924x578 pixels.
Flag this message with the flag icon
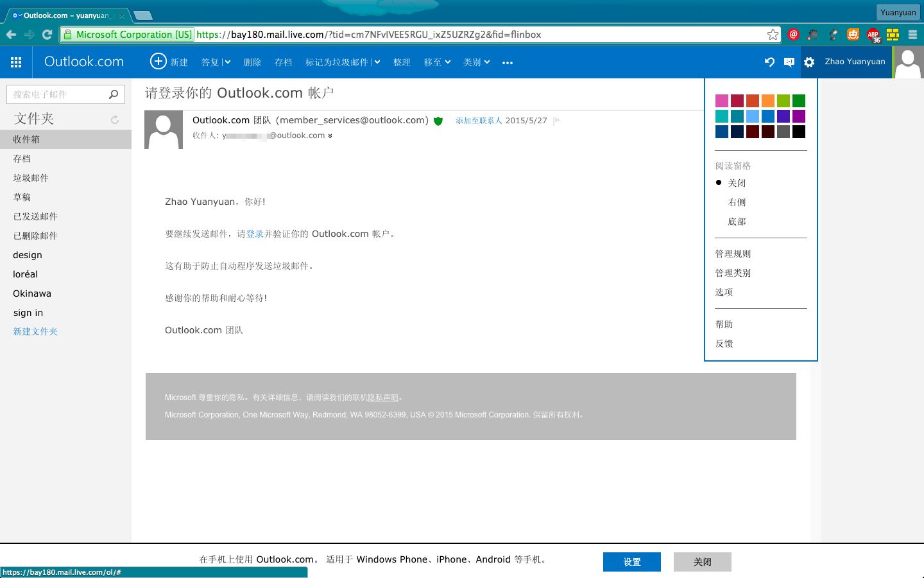[x=557, y=120]
